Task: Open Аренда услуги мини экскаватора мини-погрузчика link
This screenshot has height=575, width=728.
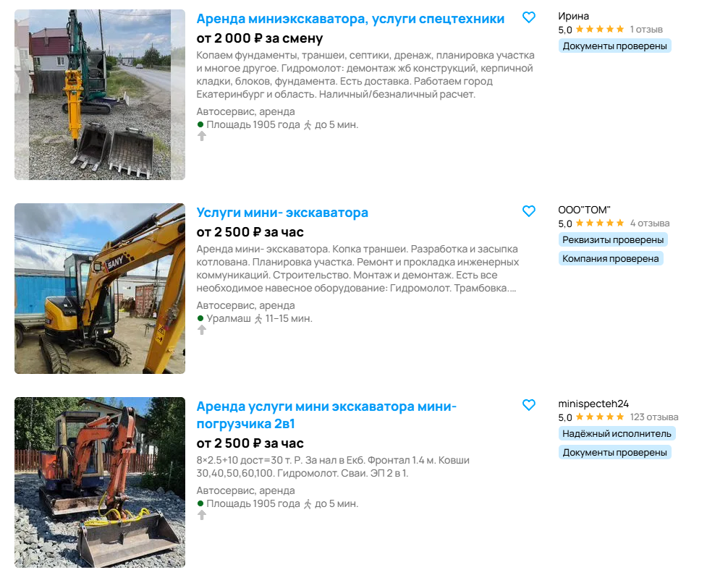Action: 326,415
